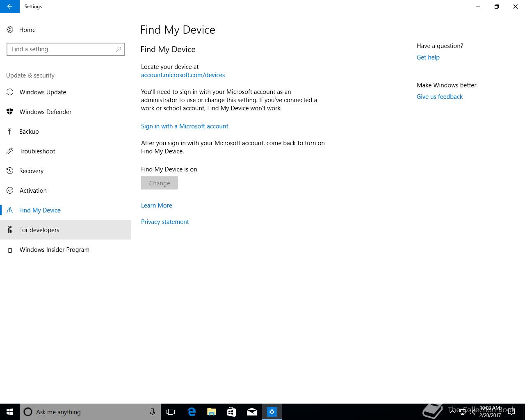The image size is (525, 420).
Task: Click Sign in with a Microsoft account
Action: 185,126
